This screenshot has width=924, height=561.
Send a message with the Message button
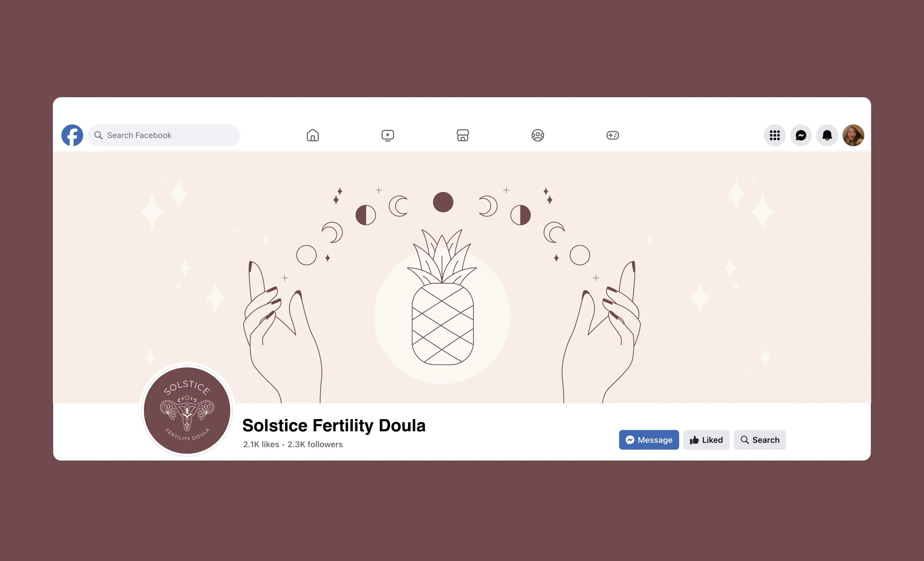tap(649, 440)
